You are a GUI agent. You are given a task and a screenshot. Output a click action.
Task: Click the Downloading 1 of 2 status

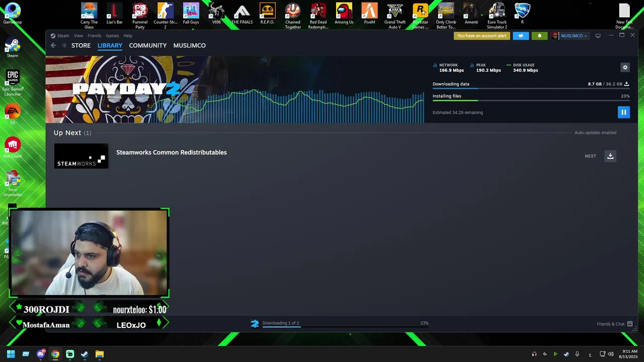pyautogui.click(x=281, y=323)
